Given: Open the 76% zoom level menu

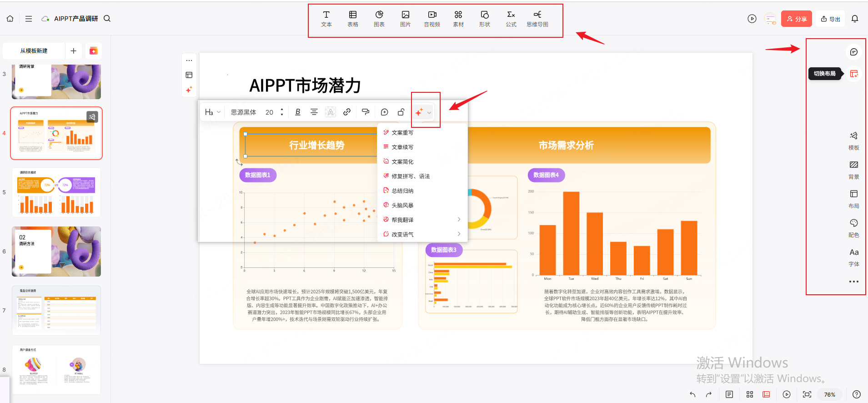Looking at the screenshot, I should click(x=830, y=394).
